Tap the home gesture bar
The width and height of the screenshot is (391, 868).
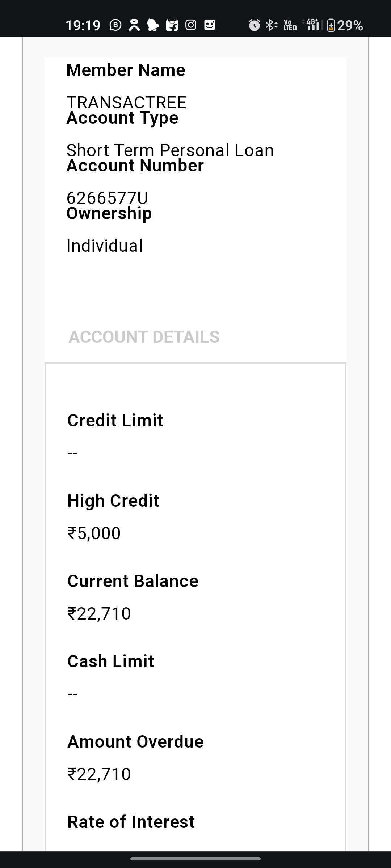(x=195, y=859)
